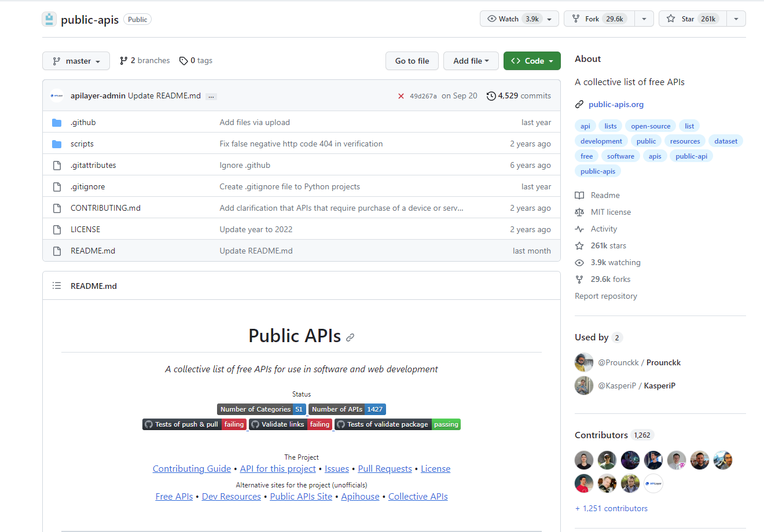
Task: Click the anchor link icon beside Public APIs heading
Action: [x=350, y=337]
